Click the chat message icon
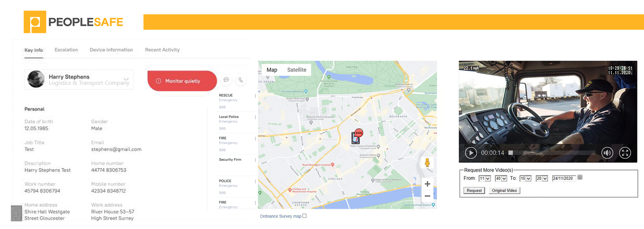644x229 pixels. pyautogui.click(x=226, y=80)
